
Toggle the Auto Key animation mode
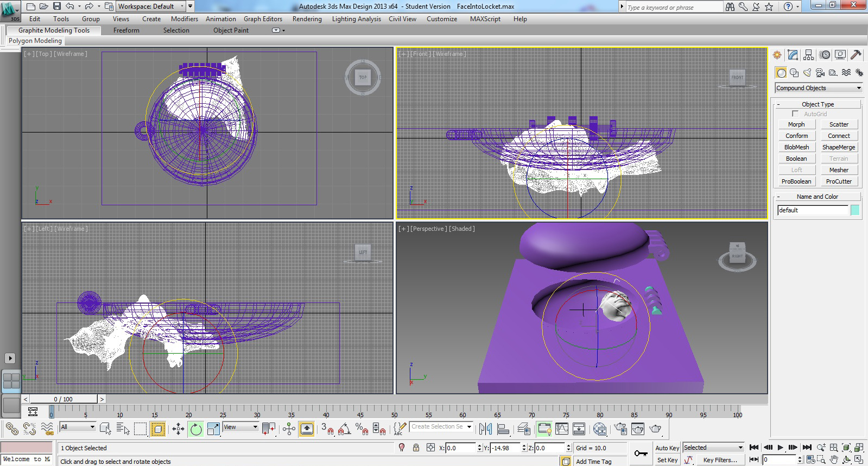click(667, 448)
